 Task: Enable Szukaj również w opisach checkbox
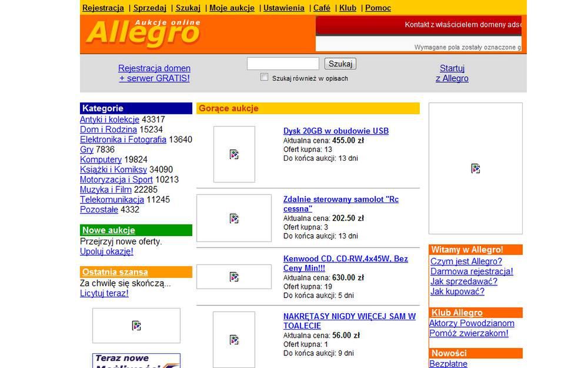265,77
